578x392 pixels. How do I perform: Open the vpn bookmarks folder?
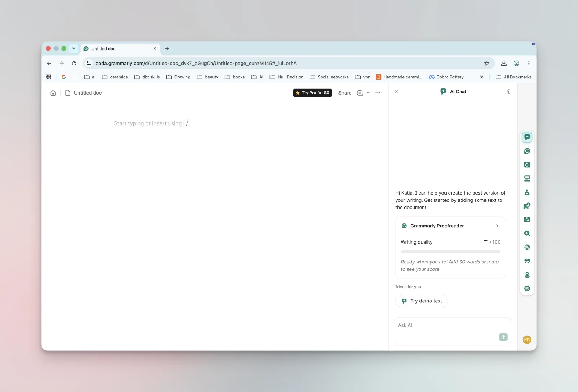point(363,77)
